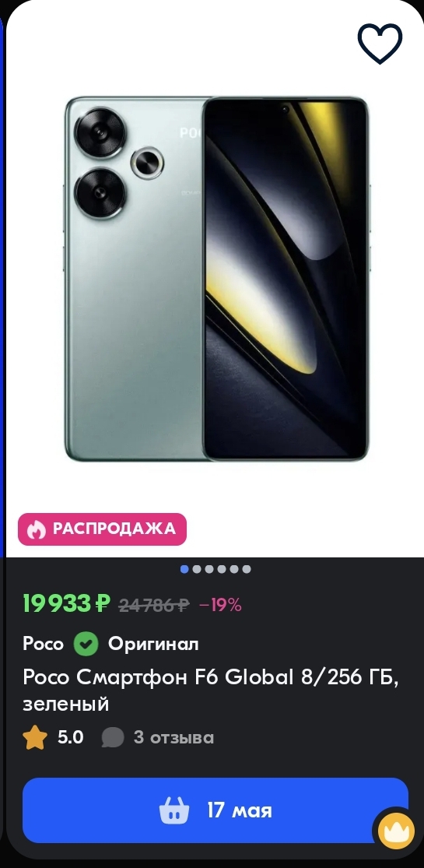Tap the orange rating star
424x868 pixels.
pos(35,737)
